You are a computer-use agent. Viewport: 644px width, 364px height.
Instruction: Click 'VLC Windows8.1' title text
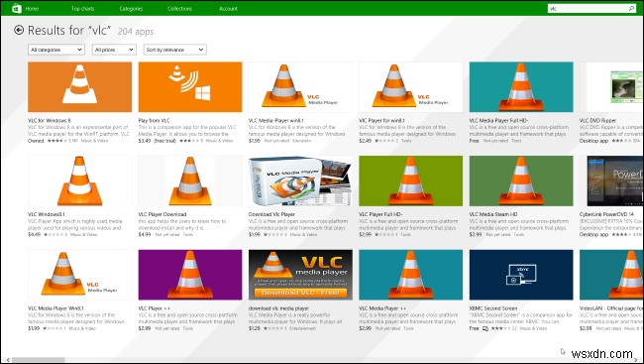(x=46, y=214)
